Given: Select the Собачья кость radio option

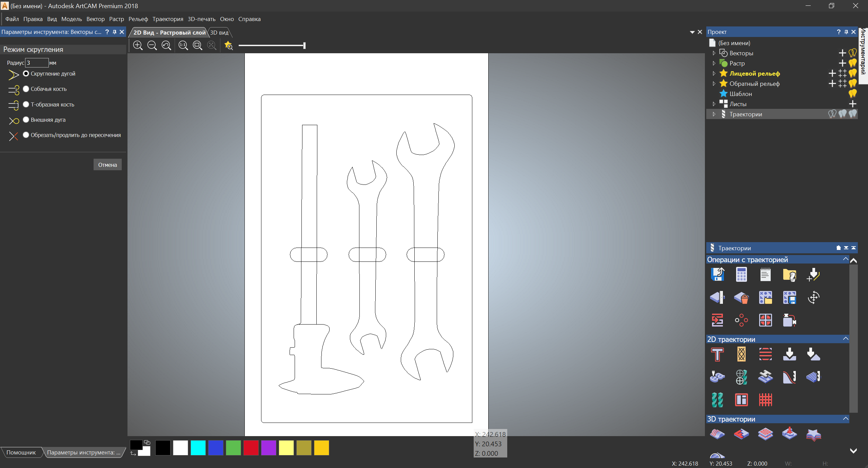Looking at the screenshot, I should tap(26, 89).
